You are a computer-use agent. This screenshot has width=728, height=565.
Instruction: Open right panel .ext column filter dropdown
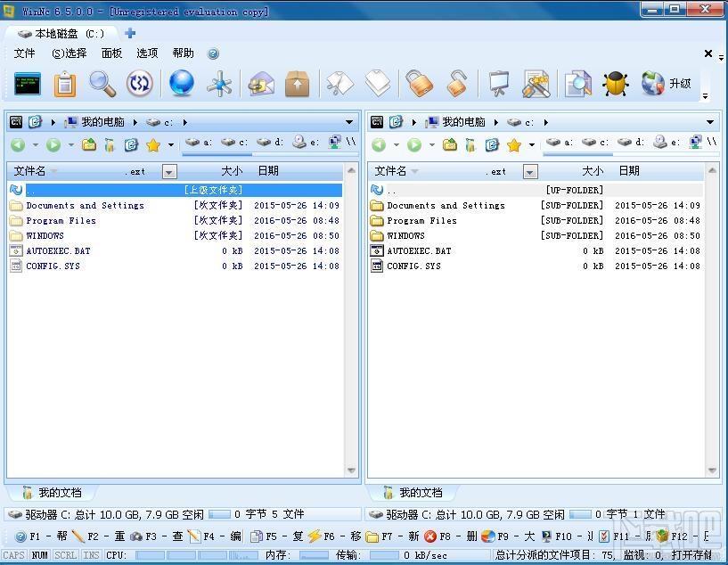pos(530,172)
